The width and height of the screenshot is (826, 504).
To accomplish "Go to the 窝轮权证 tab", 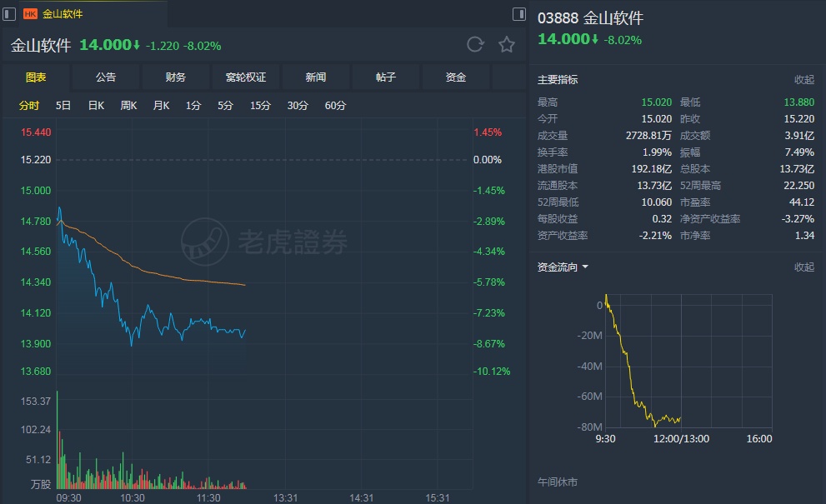I will click(x=246, y=77).
